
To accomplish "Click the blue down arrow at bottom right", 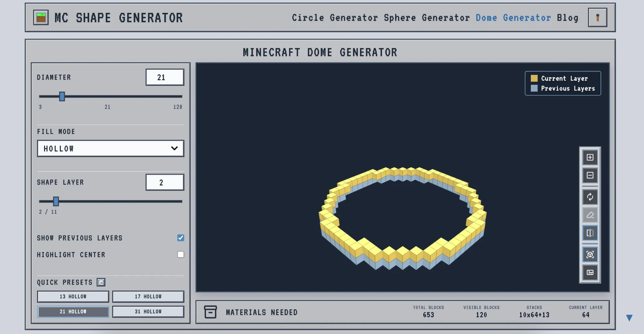I will tap(629, 318).
